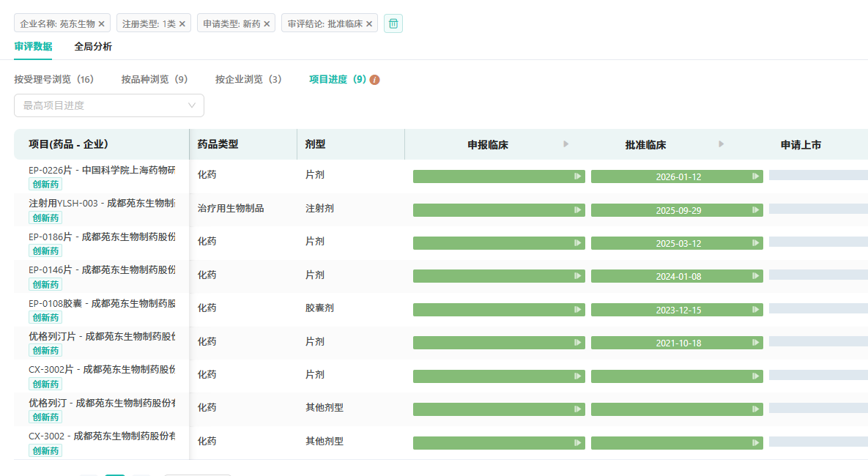Open 按企业浏览 (3) view
The height and width of the screenshot is (476, 868).
(x=248, y=80)
